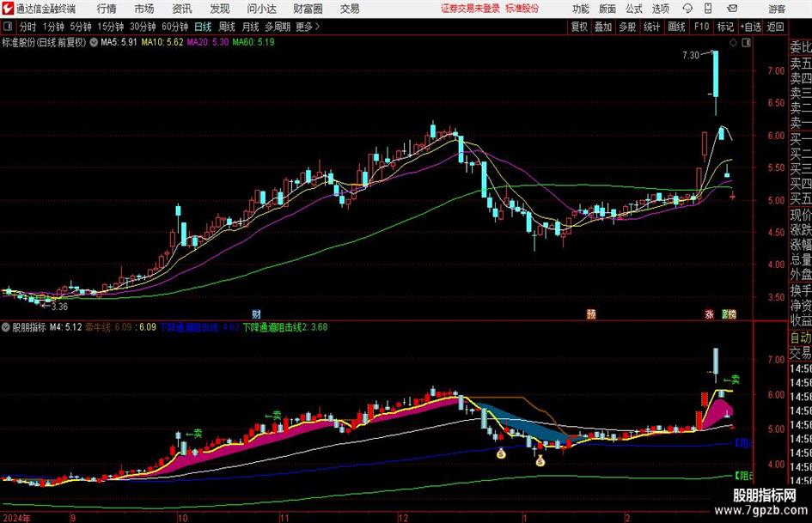Open the dropdown circle beside 标准股份(日线 前复权)
Screen dimensions: 812x523
coord(94,42)
